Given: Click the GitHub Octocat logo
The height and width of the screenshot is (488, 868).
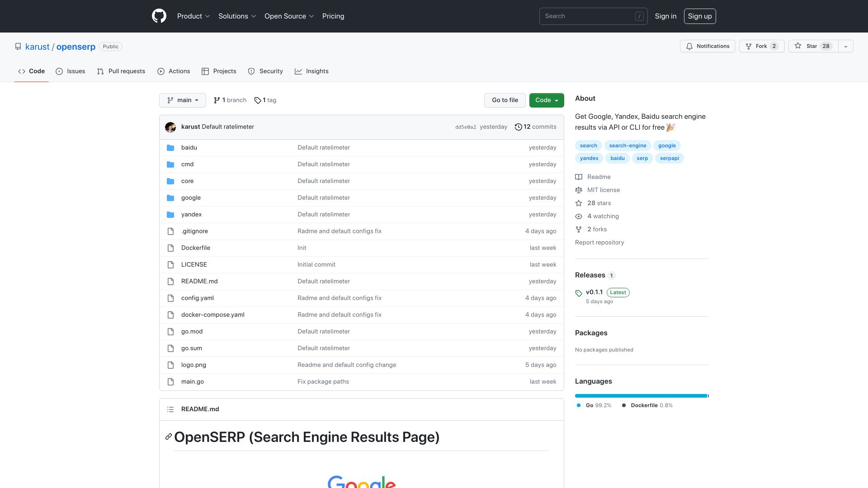Looking at the screenshot, I should pyautogui.click(x=159, y=16).
